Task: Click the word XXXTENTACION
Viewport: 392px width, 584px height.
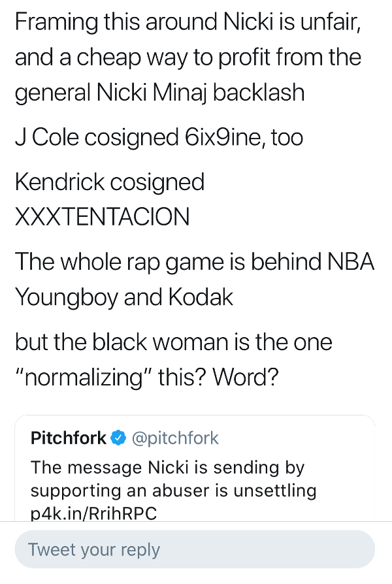Action: point(102,216)
